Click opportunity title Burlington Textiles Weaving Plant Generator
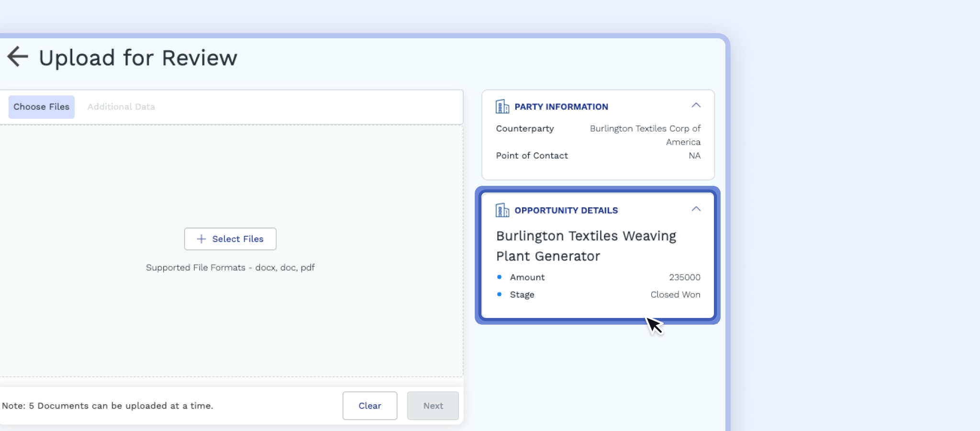Screen dimensions: 980x431 [586, 246]
